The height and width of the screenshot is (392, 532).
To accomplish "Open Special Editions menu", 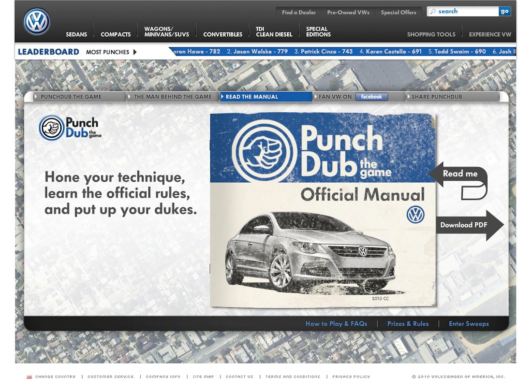I will [318, 31].
